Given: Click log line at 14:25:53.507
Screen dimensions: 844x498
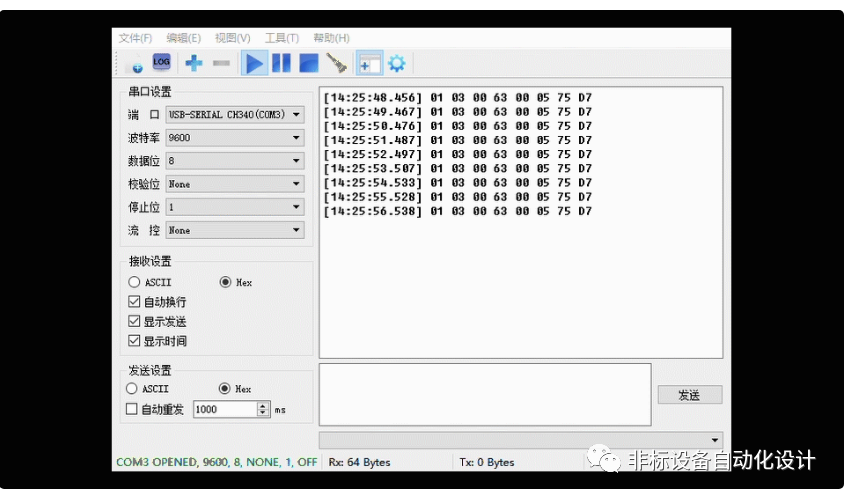Looking at the screenshot, I should click(x=458, y=169).
